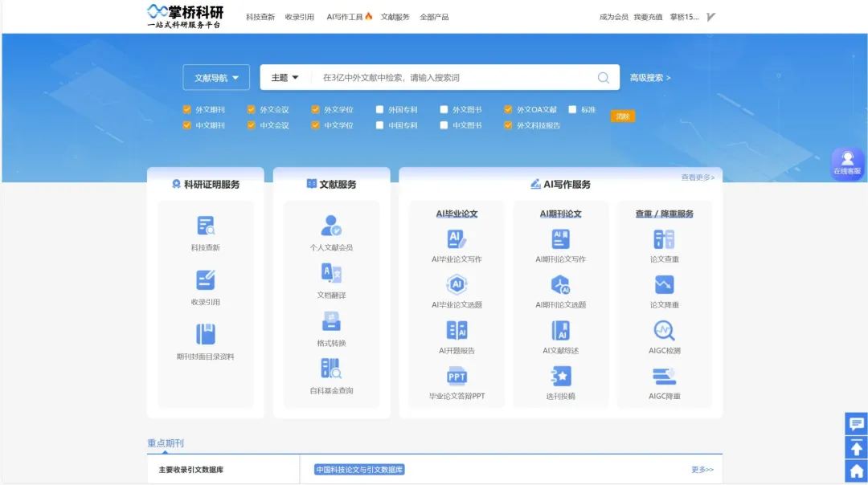Screen dimensions: 868x485
Task: Open the 主题 search field dropdown
Action: coord(285,78)
